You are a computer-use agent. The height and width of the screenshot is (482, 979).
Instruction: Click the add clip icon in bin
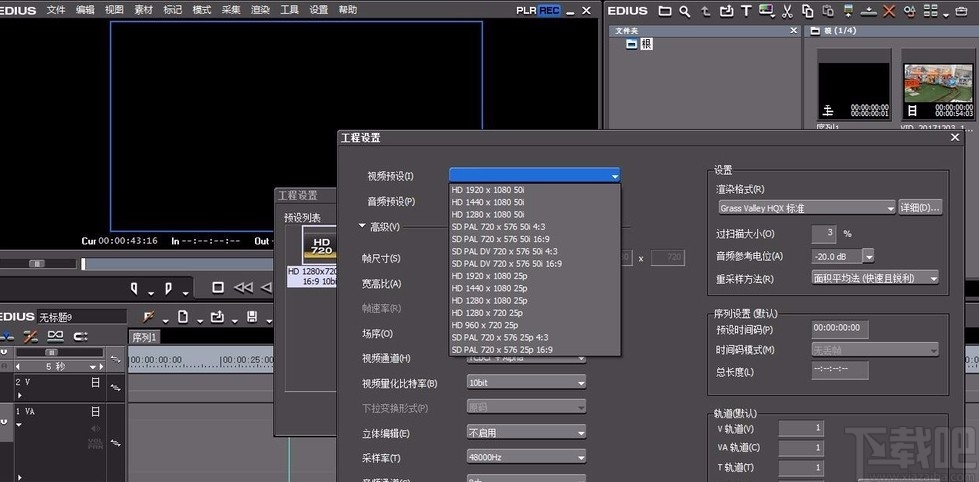(x=726, y=11)
